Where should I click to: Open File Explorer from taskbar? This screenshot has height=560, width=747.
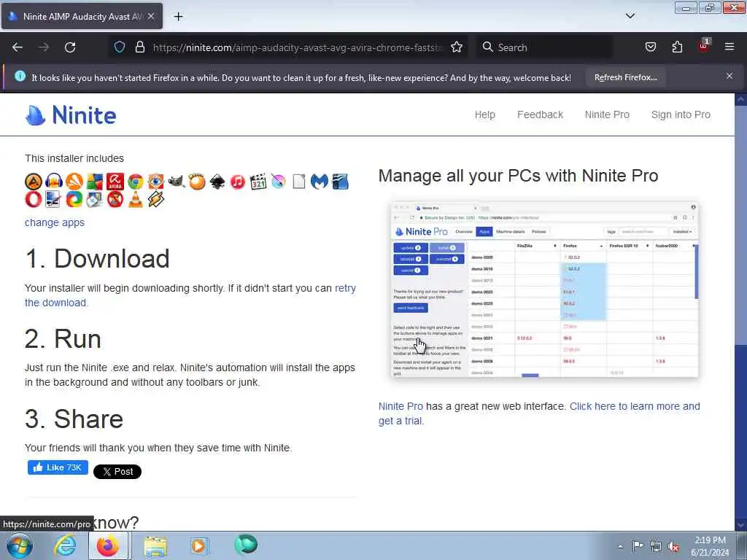[x=155, y=545]
